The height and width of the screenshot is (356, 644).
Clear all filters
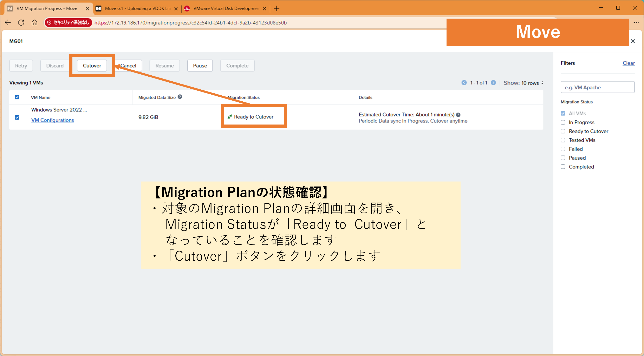coord(629,63)
